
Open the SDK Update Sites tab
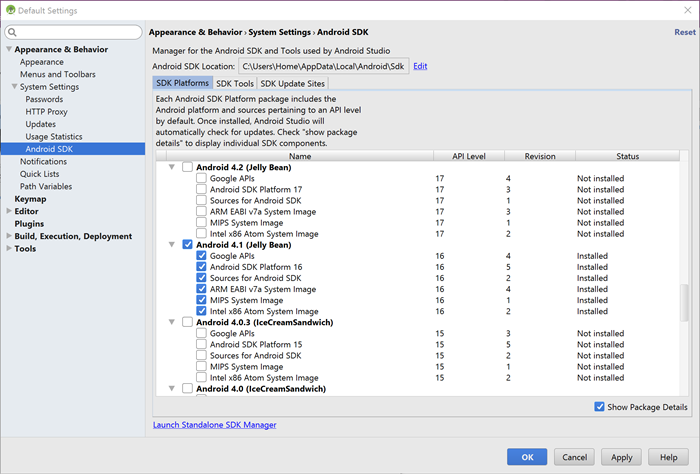tap(292, 83)
